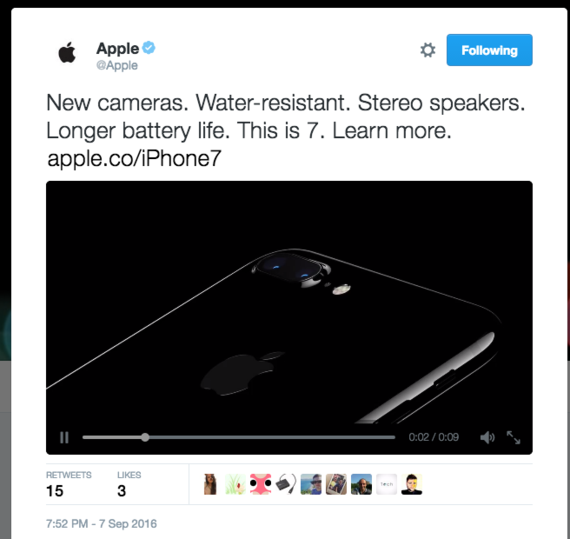View the 15 retweets list
The width and height of the screenshot is (570, 539).
69,485
